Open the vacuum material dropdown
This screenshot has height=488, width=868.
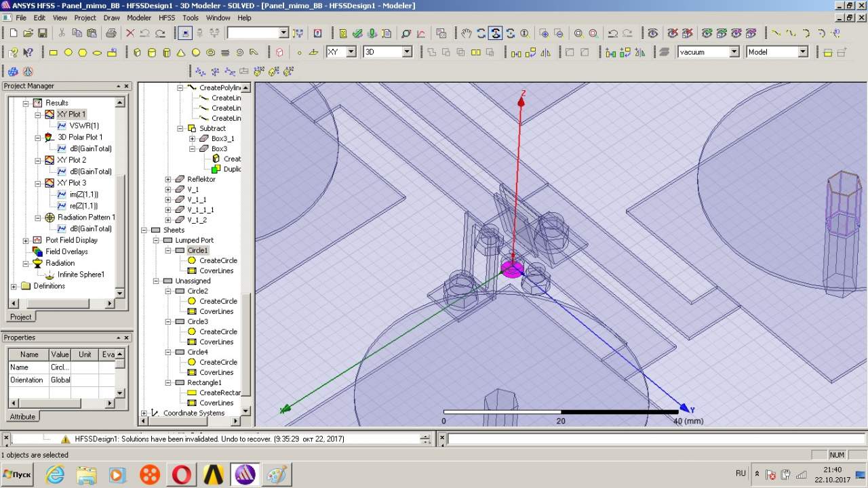click(x=734, y=52)
